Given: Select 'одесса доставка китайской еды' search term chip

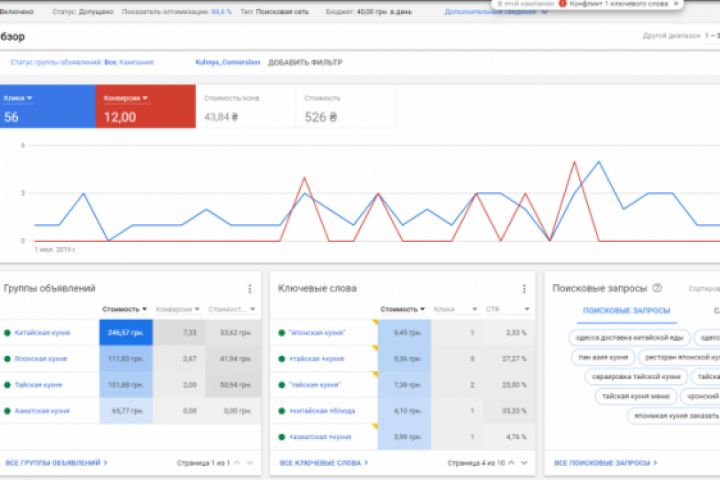Looking at the screenshot, I should [630, 338].
